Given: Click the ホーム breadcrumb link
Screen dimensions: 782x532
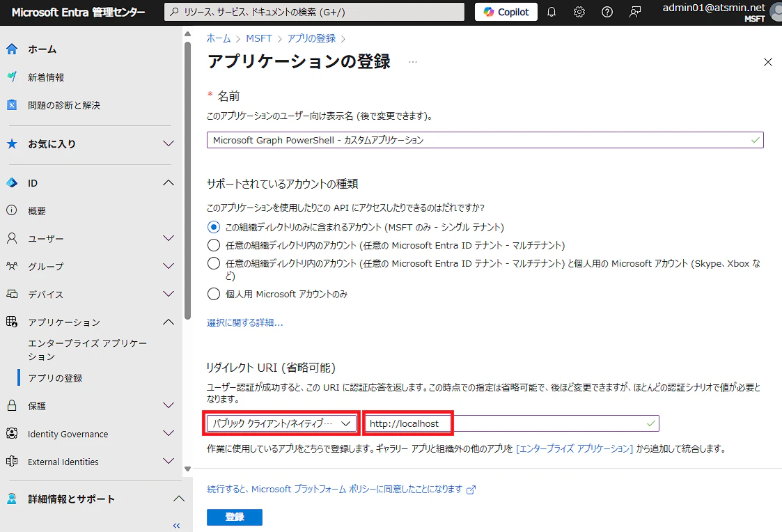Looking at the screenshot, I should tap(219, 38).
